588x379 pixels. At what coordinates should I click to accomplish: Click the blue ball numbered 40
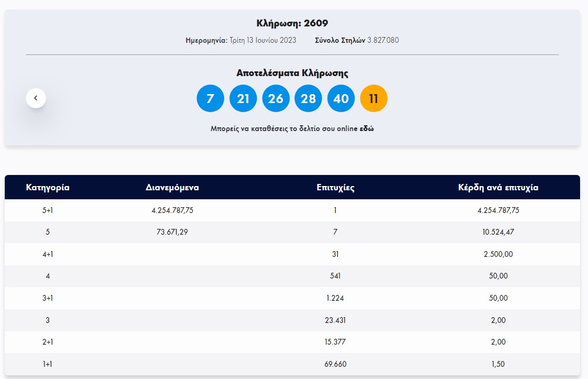(341, 98)
